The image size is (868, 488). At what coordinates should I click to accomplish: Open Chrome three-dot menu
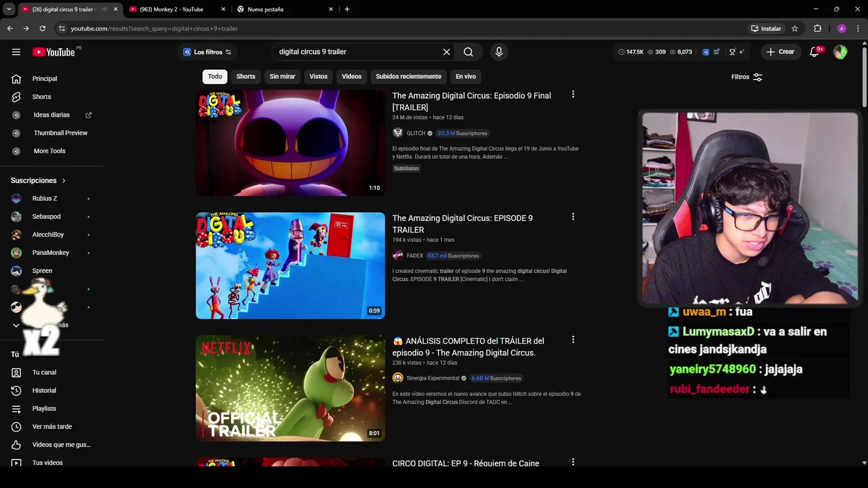(859, 28)
